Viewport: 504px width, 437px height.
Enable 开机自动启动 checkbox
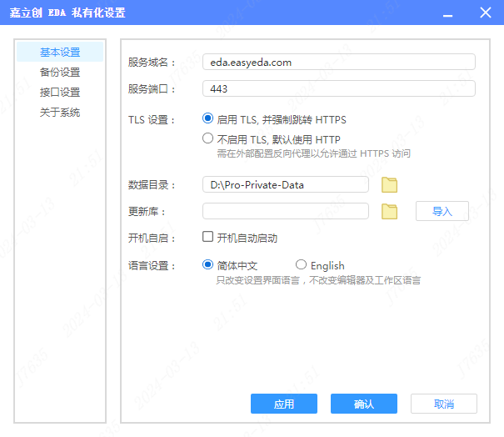click(208, 238)
